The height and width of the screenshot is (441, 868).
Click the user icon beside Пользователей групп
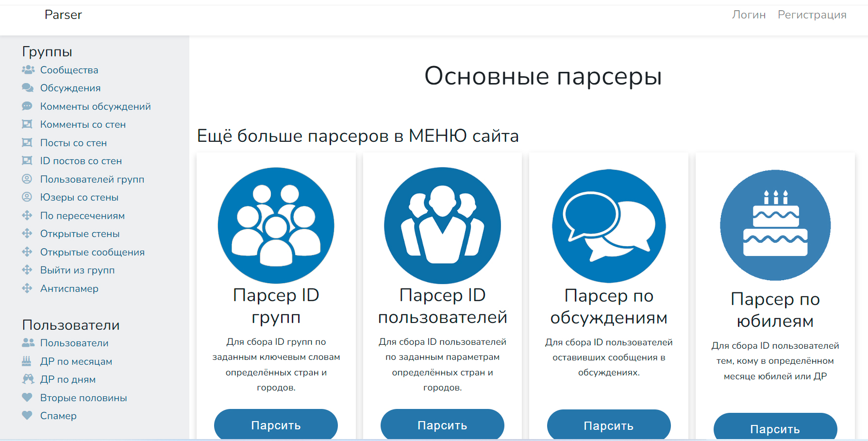(x=27, y=179)
